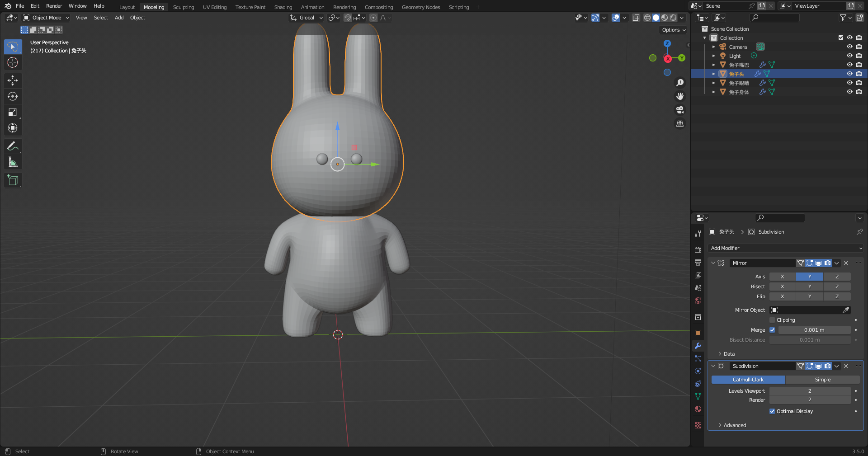Enable Mirror Axis X

[783, 277]
